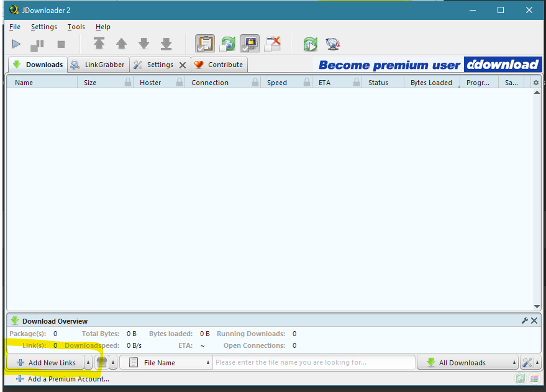The image size is (546, 392).
Task: Sort by Bytes Loaded column header
Action: (431, 83)
